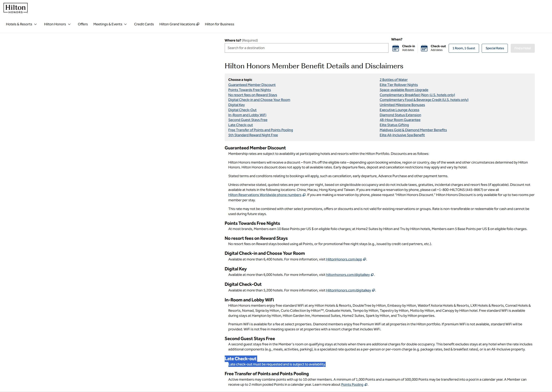The image size is (552, 392).
Task: Click external-link icon after Points Pooling
Action: pos(366,385)
